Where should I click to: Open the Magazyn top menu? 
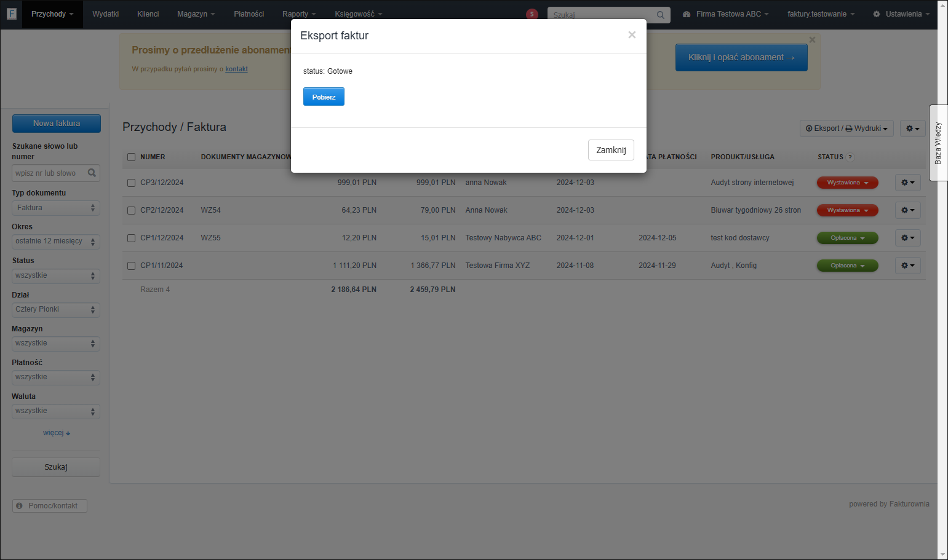[196, 14]
